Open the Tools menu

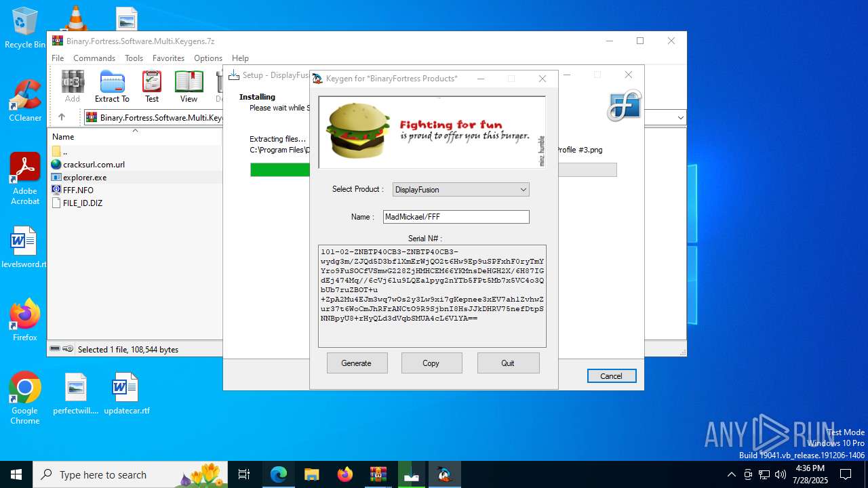(134, 58)
